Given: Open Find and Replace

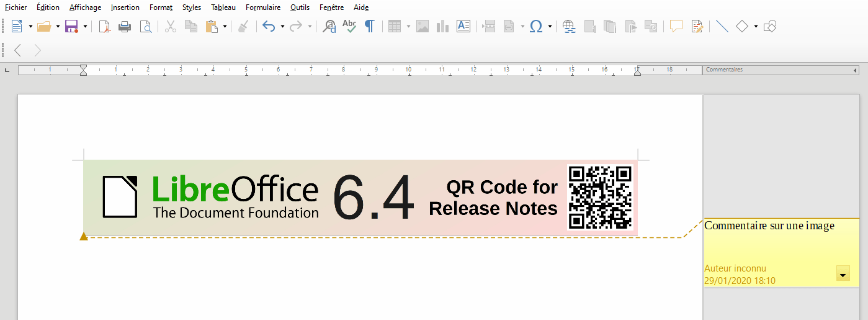Looking at the screenshot, I should tap(329, 26).
